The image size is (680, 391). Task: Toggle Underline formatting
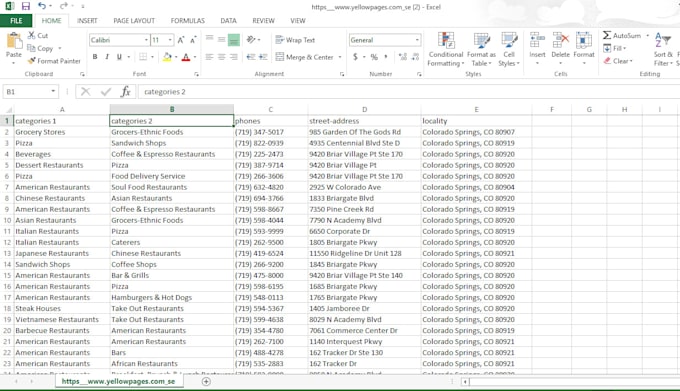point(119,57)
